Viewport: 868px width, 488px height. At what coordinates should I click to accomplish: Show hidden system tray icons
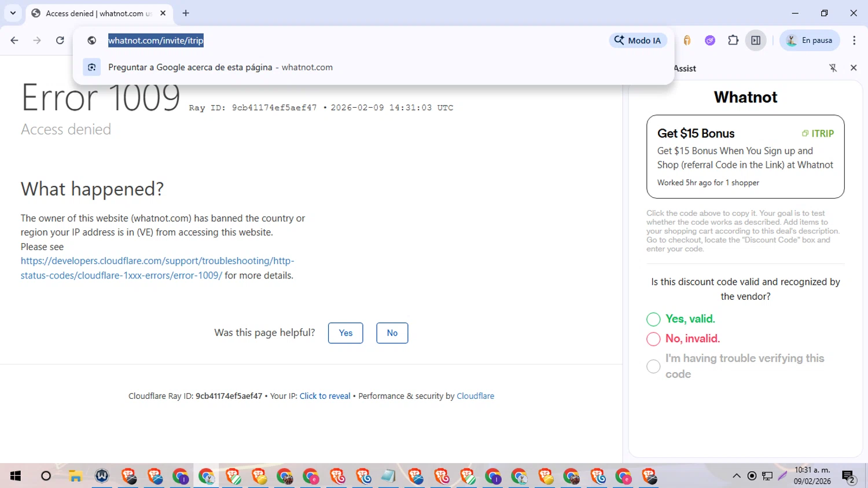(x=737, y=476)
